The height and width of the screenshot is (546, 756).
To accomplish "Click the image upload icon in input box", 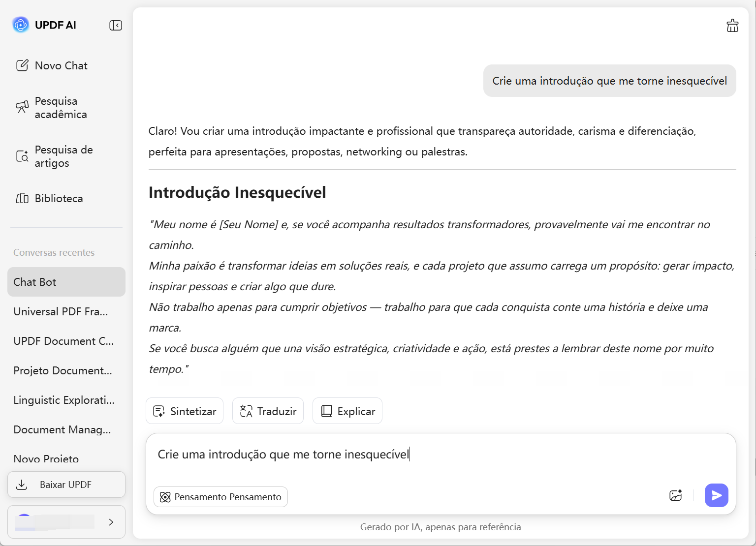I will 676,495.
